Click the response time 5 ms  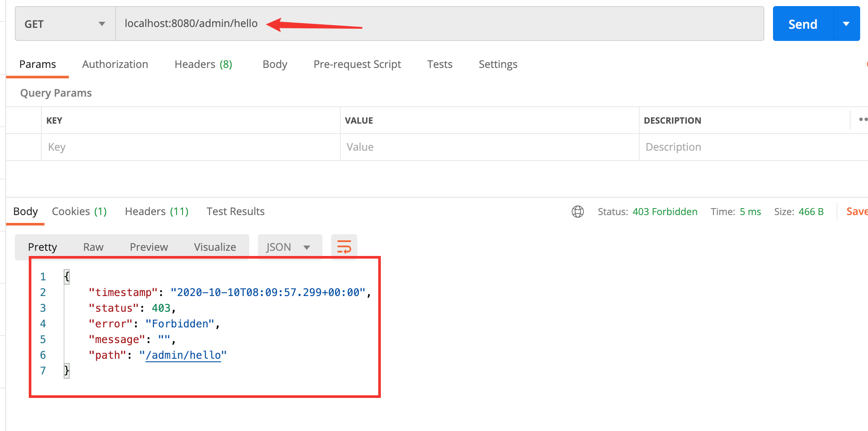pyautogui.click(x=750, y=212)
